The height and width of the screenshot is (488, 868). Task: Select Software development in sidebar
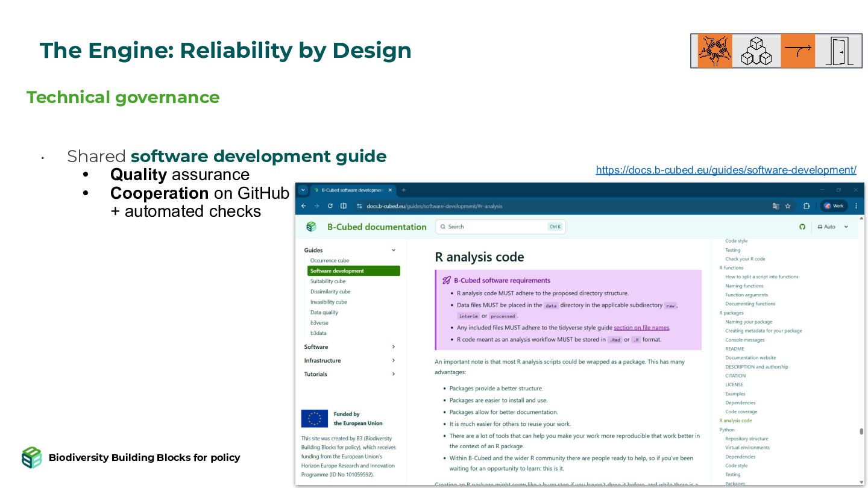point(354,271)
